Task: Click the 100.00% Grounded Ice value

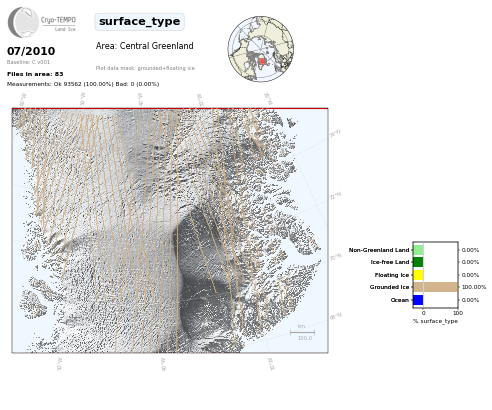Action: (x=474, y=287)
